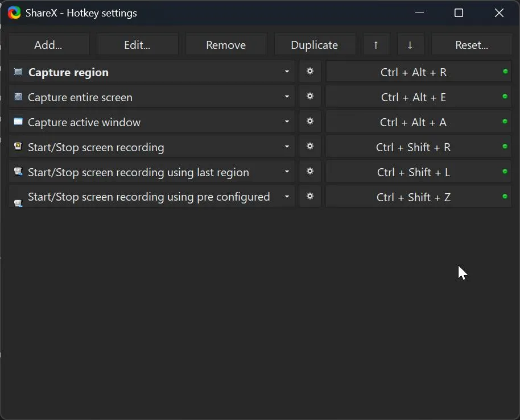Minimize the Hotkey settings window
This screenshot has width=520, height=420.
[x=419, y=13]
